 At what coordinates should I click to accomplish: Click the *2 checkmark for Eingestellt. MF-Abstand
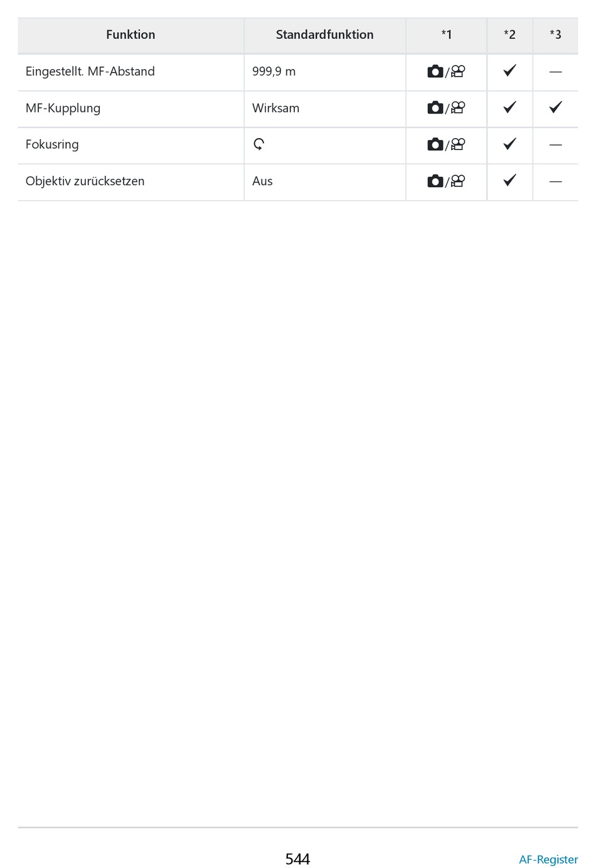click(x=509, y=70)
